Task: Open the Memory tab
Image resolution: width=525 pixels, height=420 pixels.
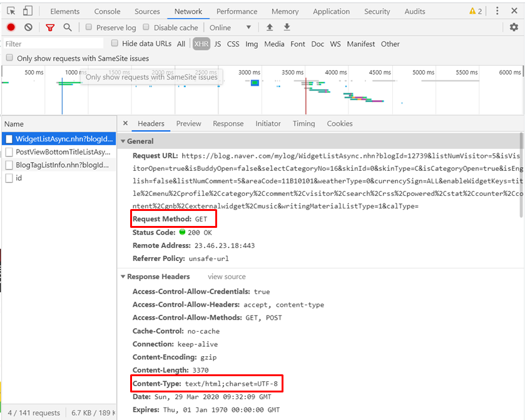Action: (285, 11)
